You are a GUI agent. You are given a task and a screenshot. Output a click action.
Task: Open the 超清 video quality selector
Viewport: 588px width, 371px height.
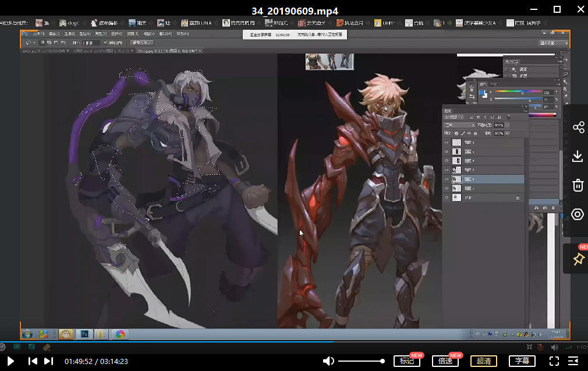tap(484, 361)
